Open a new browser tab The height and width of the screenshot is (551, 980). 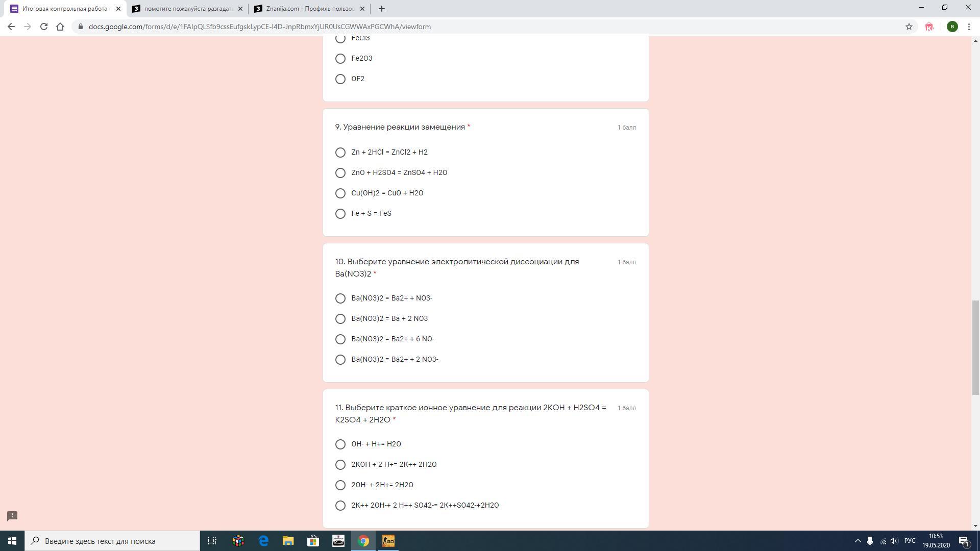click(381, 9)
